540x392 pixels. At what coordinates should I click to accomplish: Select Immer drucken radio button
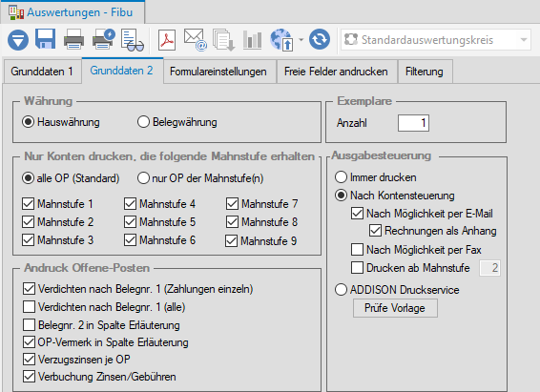[376, 177]
